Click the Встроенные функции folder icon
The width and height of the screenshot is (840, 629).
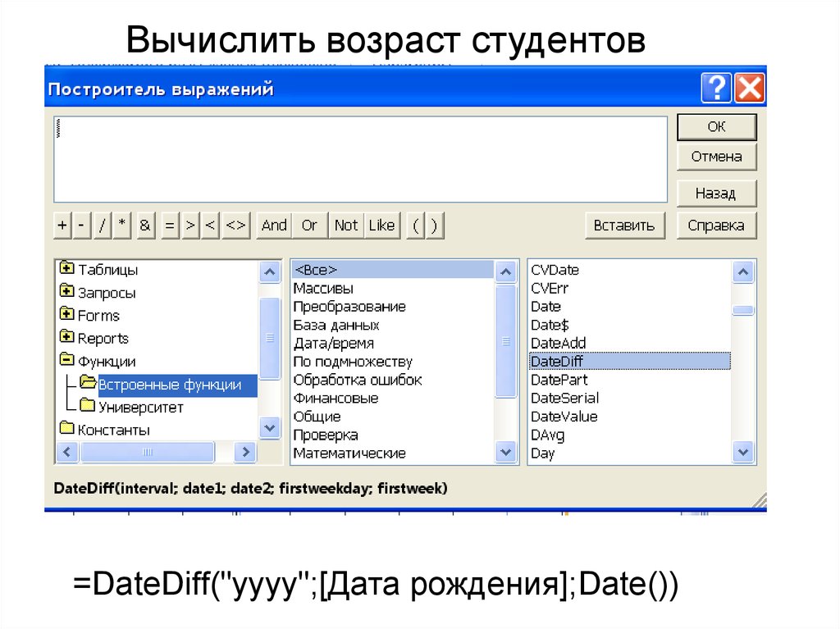click(88, 384)
